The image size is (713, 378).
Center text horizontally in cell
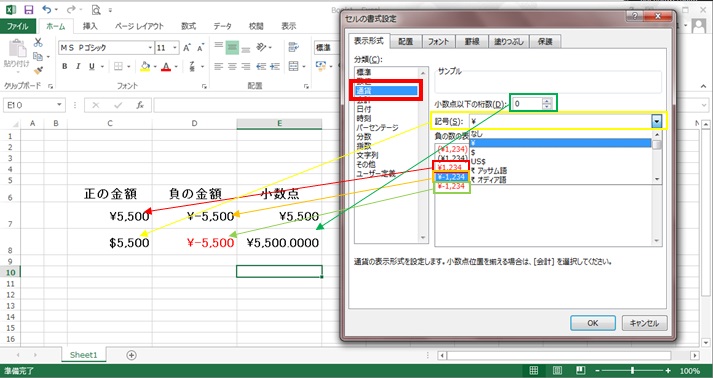tap(232, 66)
